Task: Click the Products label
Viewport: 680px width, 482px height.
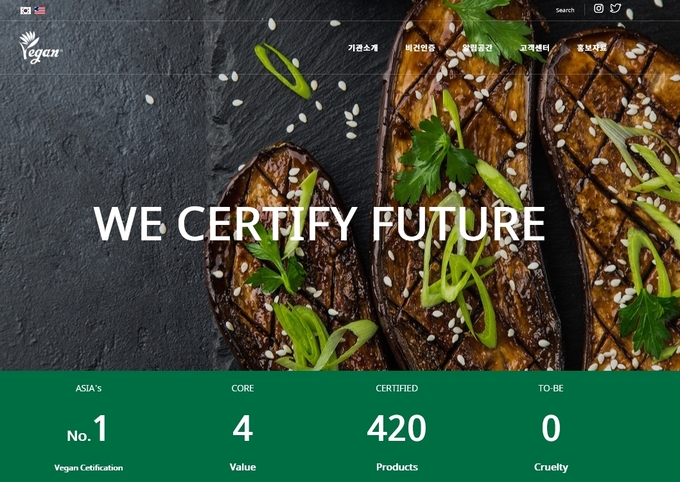Action: click(x=397, y=467)
